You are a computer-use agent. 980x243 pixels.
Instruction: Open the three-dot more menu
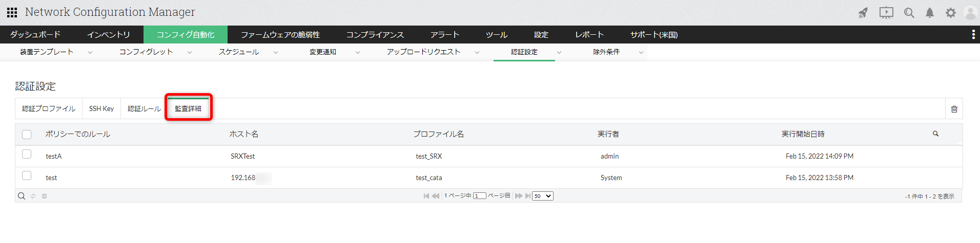point(973,34)
